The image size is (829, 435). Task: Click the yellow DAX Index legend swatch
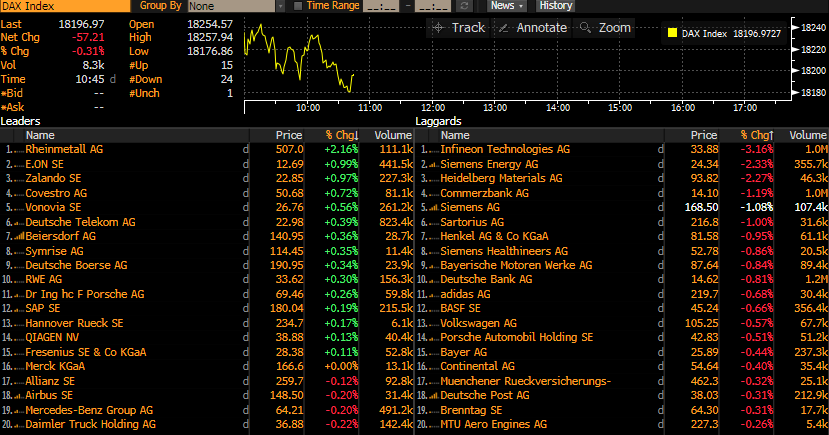coord(673,33)
